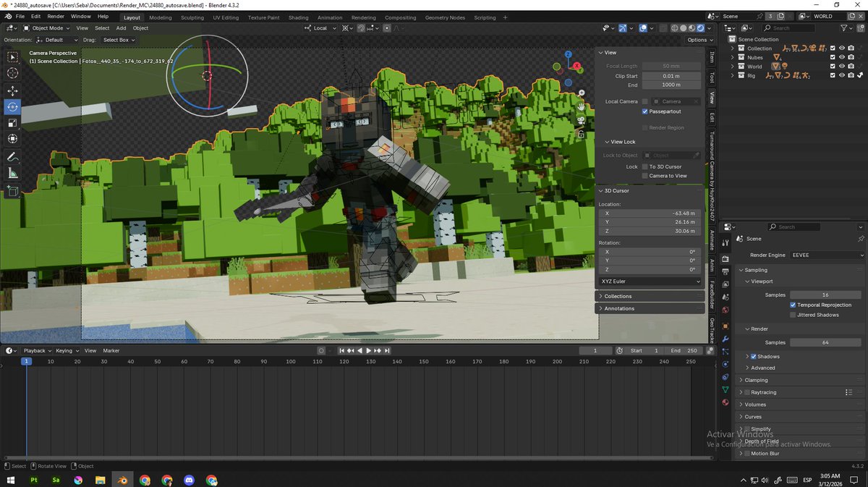Viewport: 868px width, 487px height.
Task: Open the Modifiers wrench properties tab
Action: [726, 338]
